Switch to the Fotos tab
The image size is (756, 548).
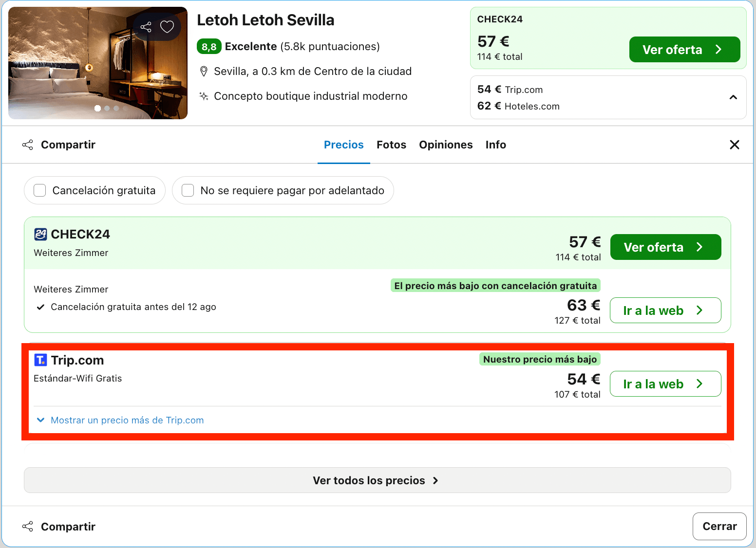391,145
